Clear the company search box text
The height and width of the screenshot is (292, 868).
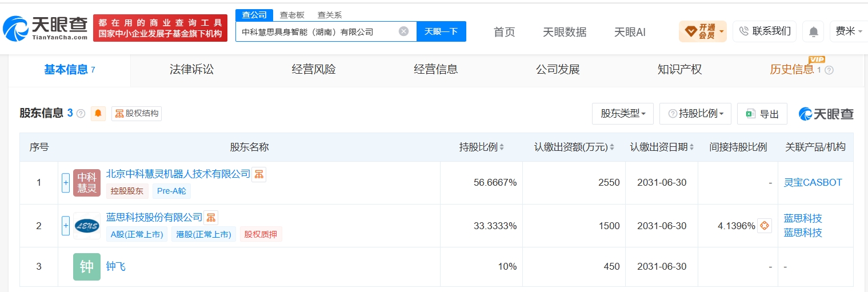(403, 31)
